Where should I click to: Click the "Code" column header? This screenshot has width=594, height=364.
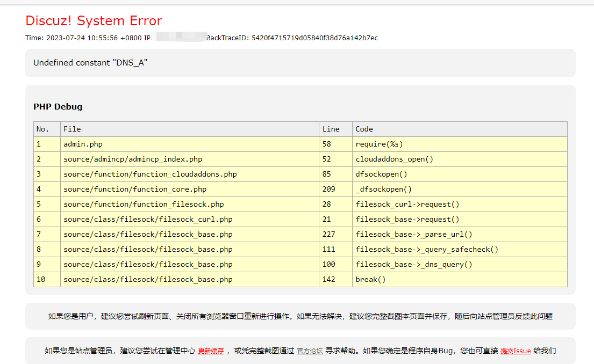coord(460,129)
